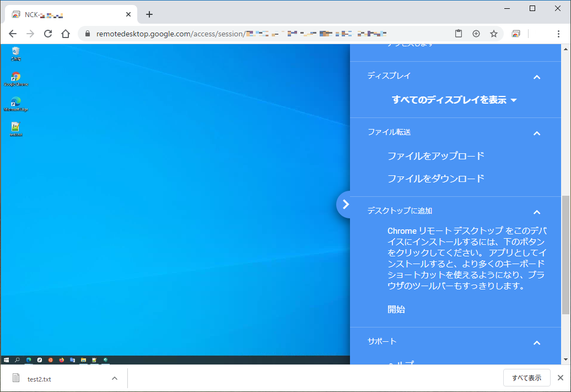Click the browser forward arrow
This screenshot has width=571, height=392.
(30, 34)
